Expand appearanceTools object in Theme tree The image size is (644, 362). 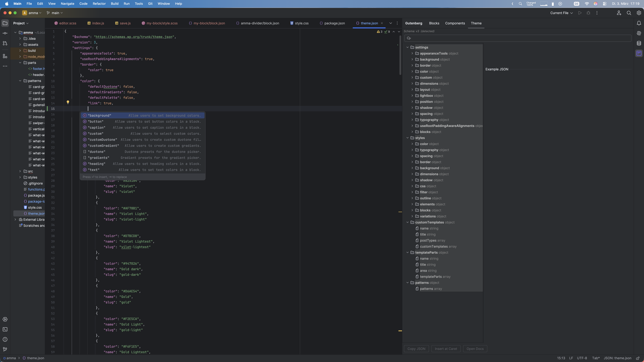click(412, 53)
